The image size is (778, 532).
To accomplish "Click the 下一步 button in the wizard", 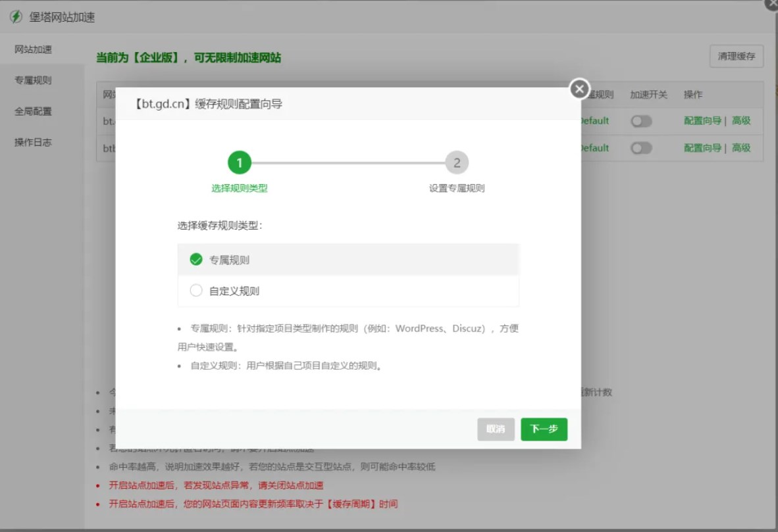I will (544, 429).
